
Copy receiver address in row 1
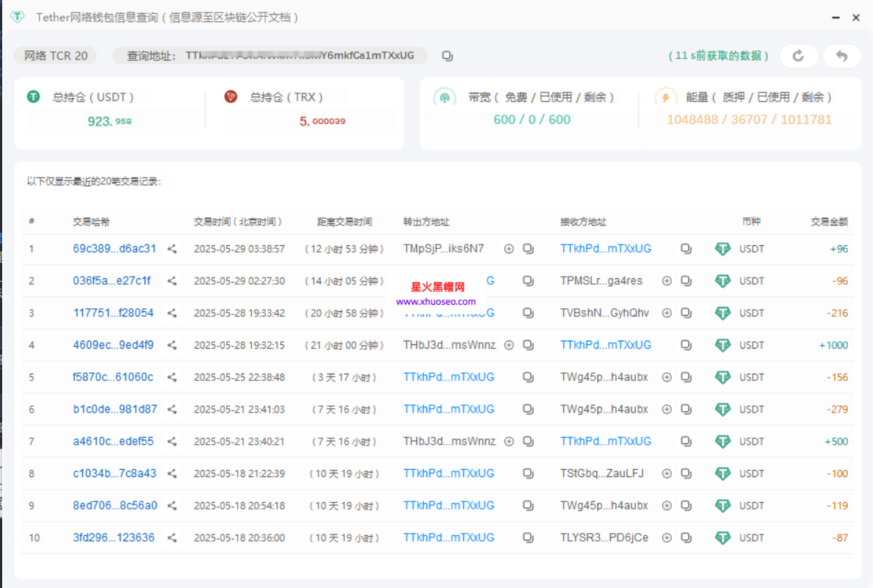tap(687, 249)
